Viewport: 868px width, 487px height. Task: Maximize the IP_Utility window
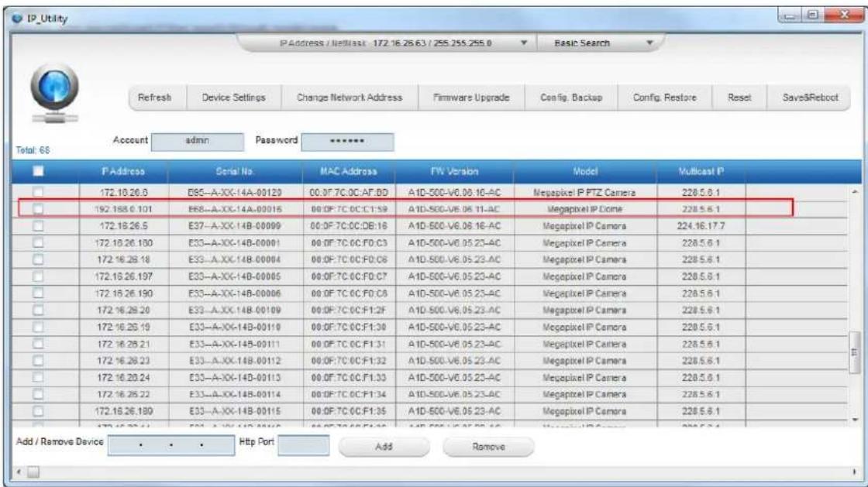coord(812,15)
